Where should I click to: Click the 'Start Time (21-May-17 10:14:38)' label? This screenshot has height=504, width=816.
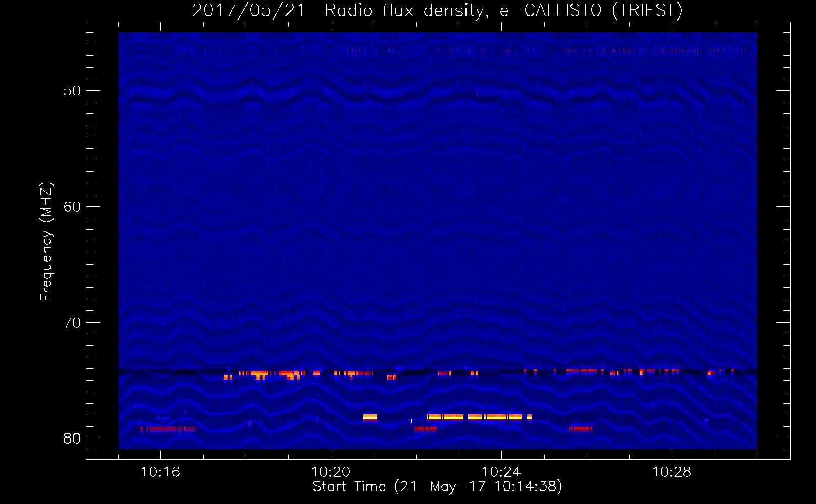(x=437, y=487)
